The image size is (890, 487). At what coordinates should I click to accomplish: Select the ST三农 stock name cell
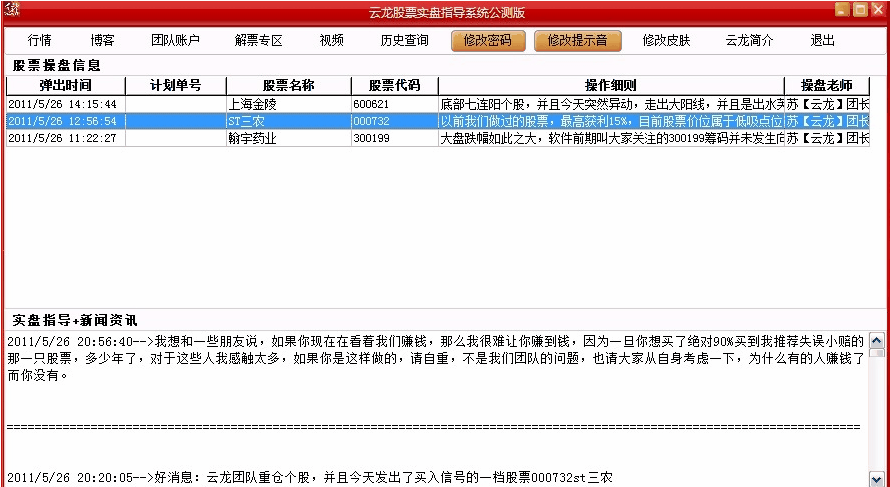coord(289,121)
